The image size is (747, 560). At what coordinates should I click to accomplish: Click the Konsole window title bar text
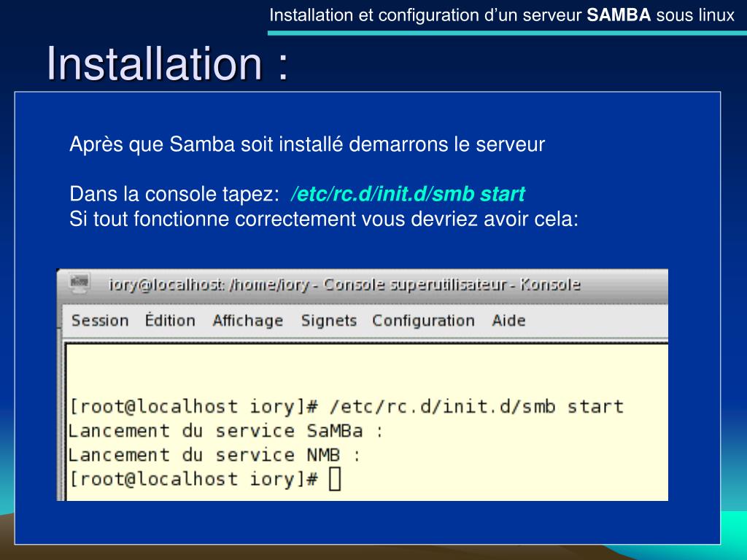(x=344, y=285)
